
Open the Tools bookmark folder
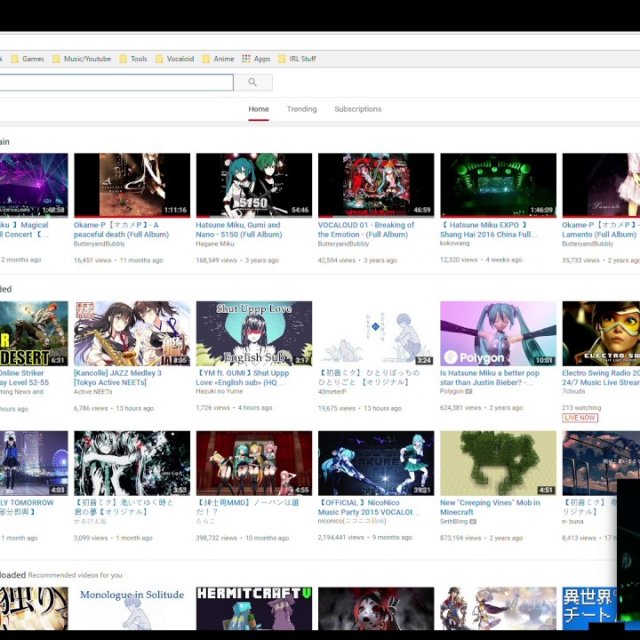click(x=133, y=59)
